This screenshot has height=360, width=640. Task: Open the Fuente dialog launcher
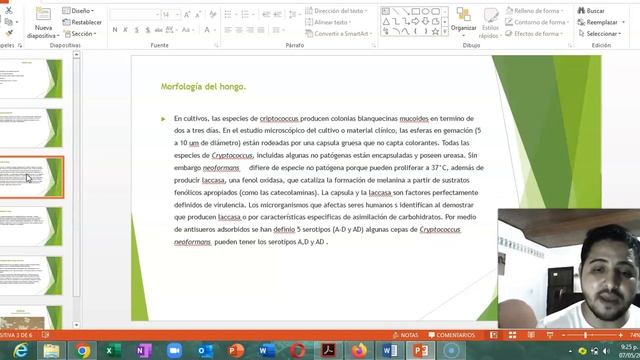(216, 45)
